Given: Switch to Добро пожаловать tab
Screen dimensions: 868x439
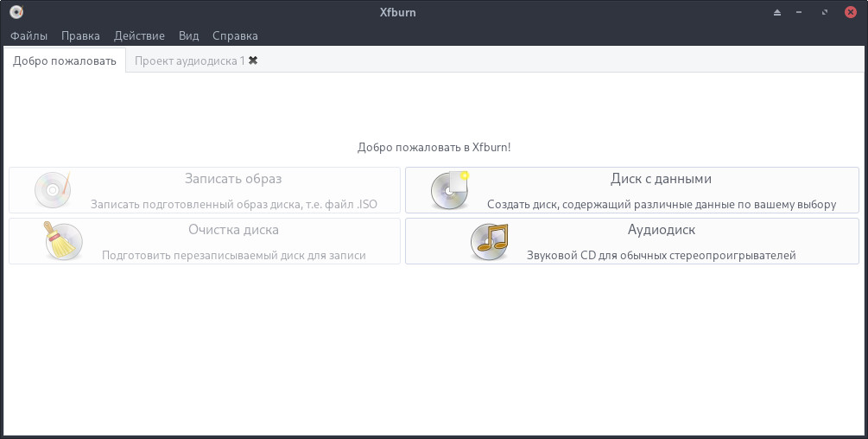Looking at the screenshot, I should [x=64, y=60].
